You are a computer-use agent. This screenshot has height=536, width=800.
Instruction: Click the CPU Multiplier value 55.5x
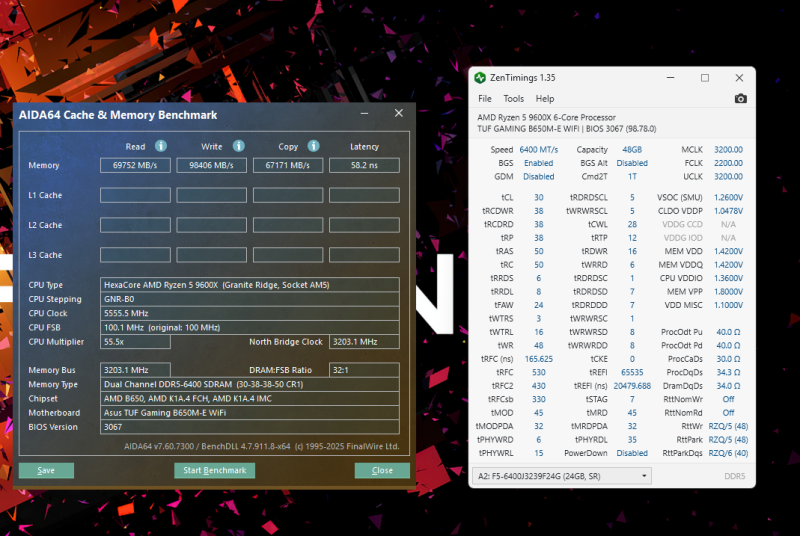pos(135,342)
